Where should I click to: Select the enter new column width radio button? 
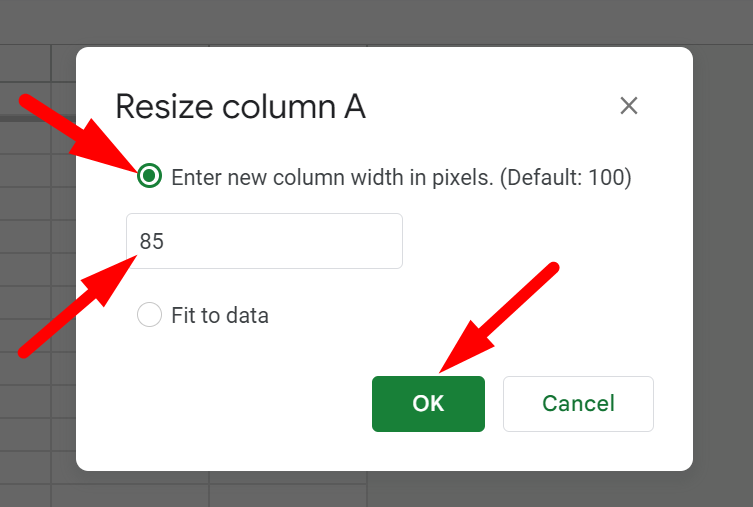pos(149,177)
